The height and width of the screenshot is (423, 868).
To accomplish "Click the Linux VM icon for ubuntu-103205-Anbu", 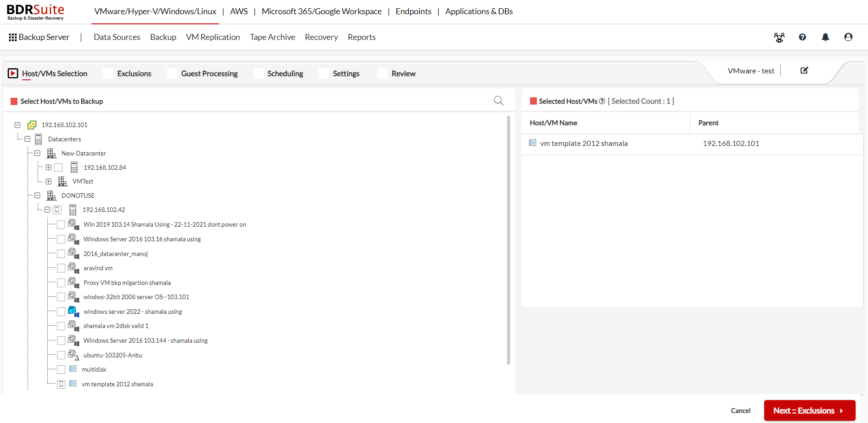I will tap(73, 355).
